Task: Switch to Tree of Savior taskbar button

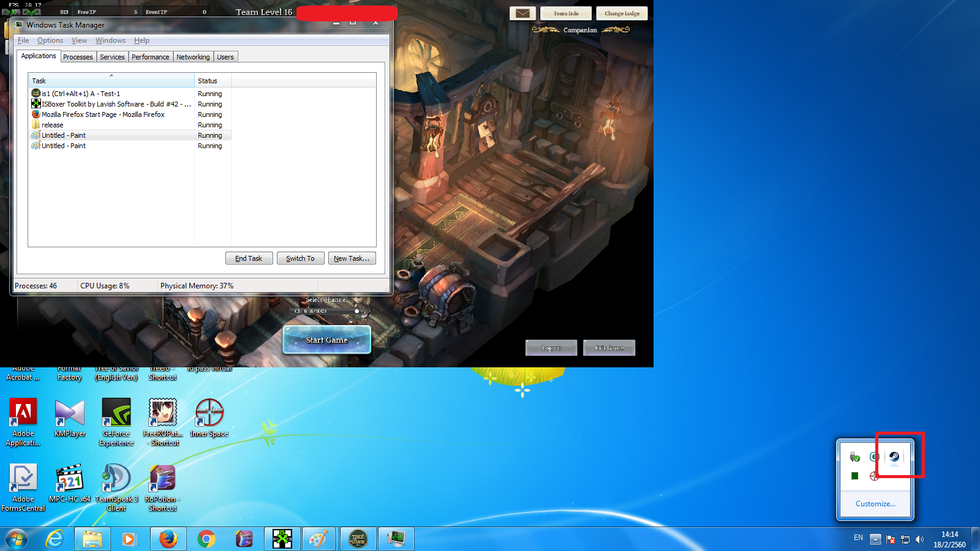Action: point(358,539)
